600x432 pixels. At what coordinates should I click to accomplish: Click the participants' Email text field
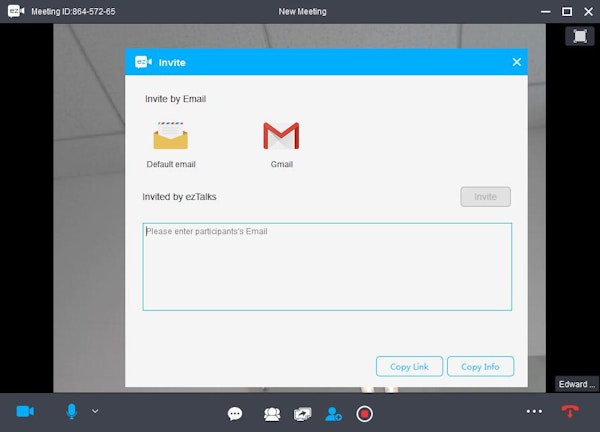pos(327,267)
